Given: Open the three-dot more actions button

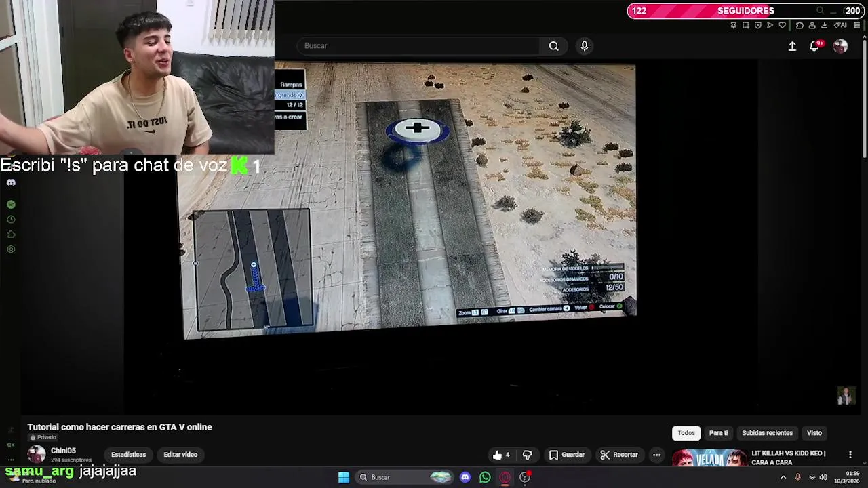Looking at the screenshot, I should tap(656, 455).
